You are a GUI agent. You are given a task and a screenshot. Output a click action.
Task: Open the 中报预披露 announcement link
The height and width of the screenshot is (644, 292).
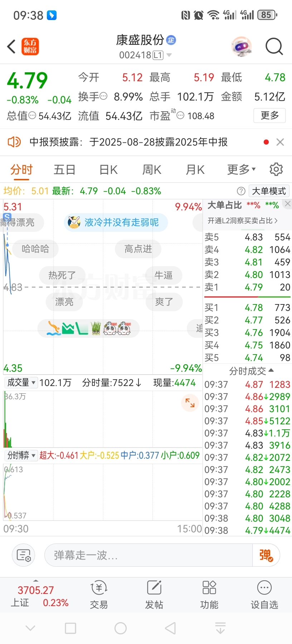(128, 142)
